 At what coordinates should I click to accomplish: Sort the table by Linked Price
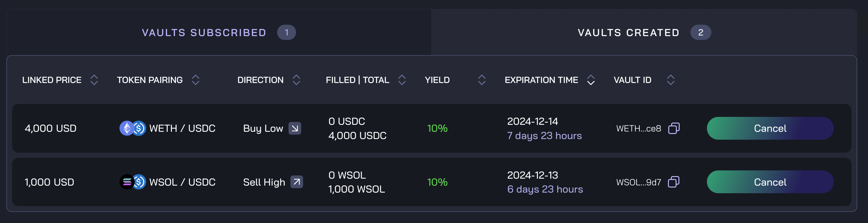pos(94,80)
